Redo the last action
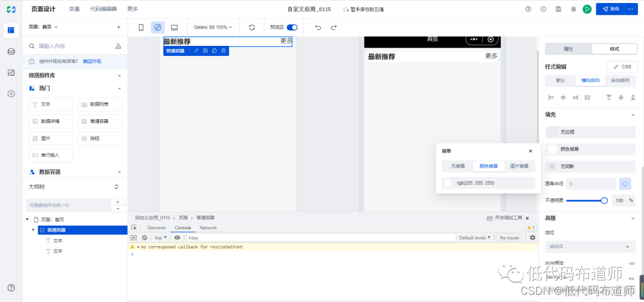Screen dimensions: 644x302 click(333, 27)
